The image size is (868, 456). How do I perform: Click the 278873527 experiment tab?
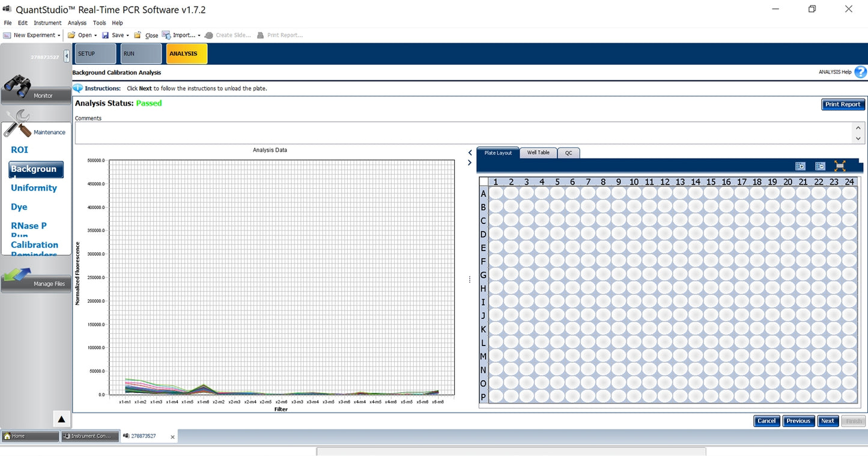click(144, 436)
